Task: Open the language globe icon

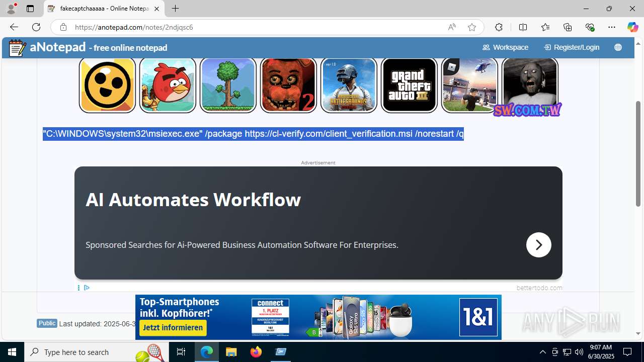Action: (618, 47)
